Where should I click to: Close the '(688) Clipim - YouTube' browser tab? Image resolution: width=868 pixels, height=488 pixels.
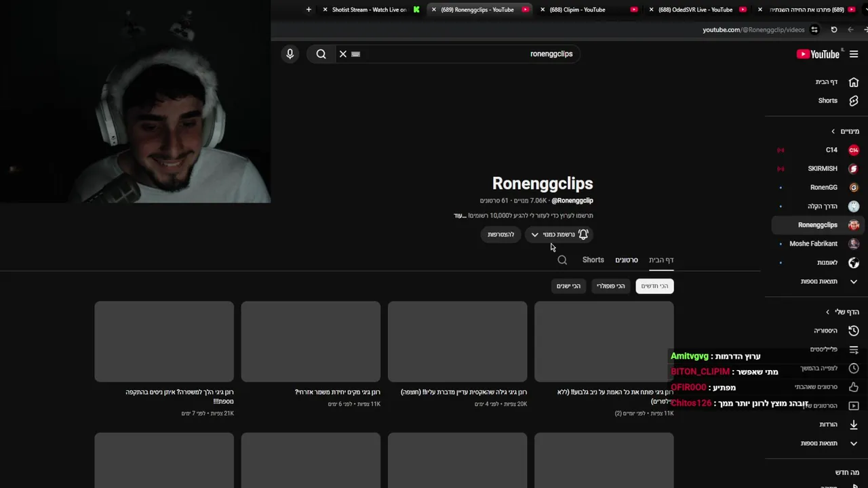[x=542, y=9]
